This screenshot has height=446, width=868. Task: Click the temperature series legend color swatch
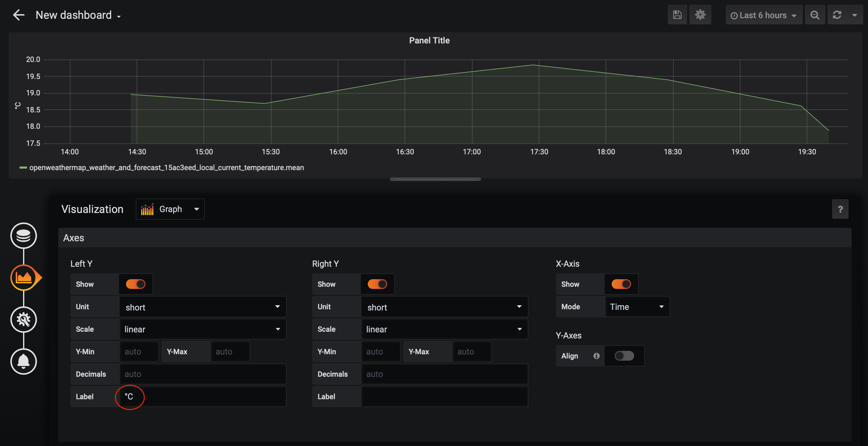click(x=23, y=167)
